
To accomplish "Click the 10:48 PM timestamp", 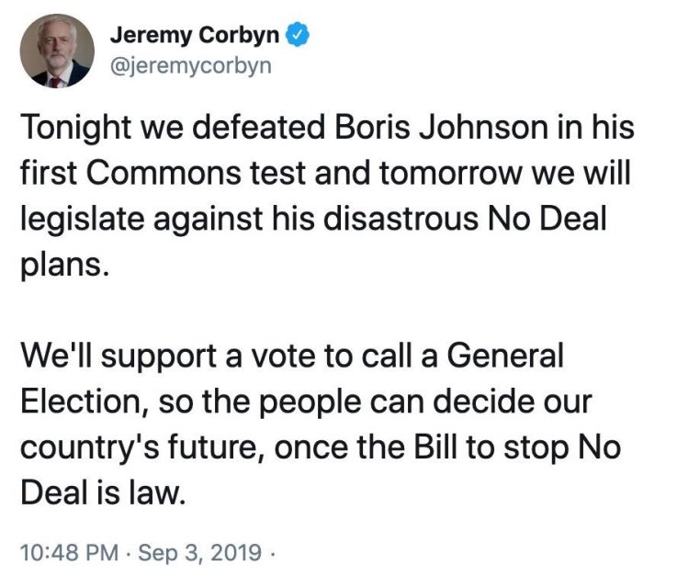I will click(x=69, y=554).
